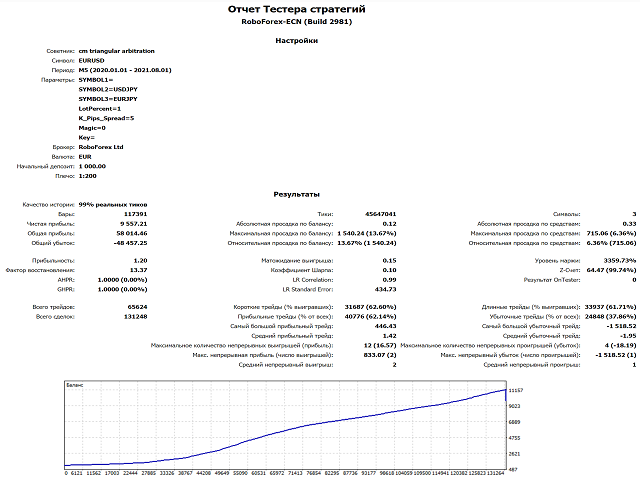Select the SYMBOL2=USDJPY parameter line

pos(108,89)
